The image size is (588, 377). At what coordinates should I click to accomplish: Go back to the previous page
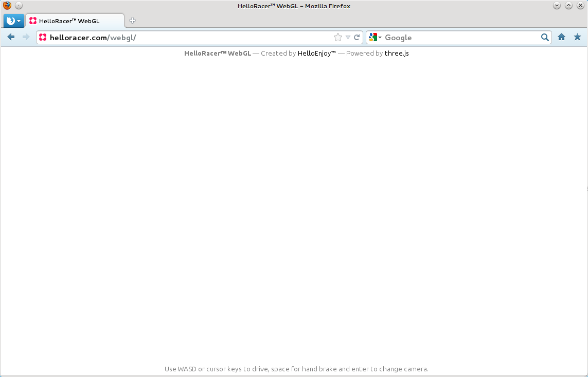[x=11, y=37]
